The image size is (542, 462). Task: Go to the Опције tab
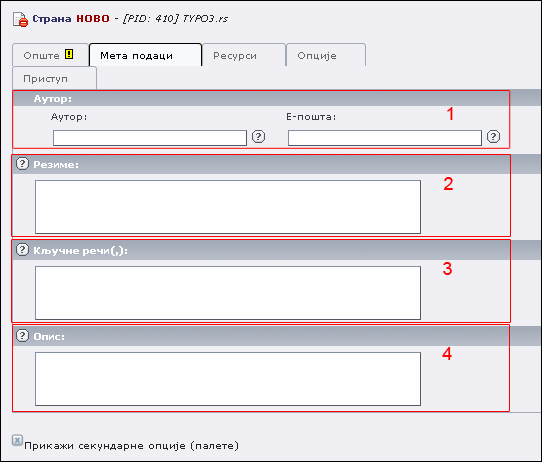pos(326,55)
